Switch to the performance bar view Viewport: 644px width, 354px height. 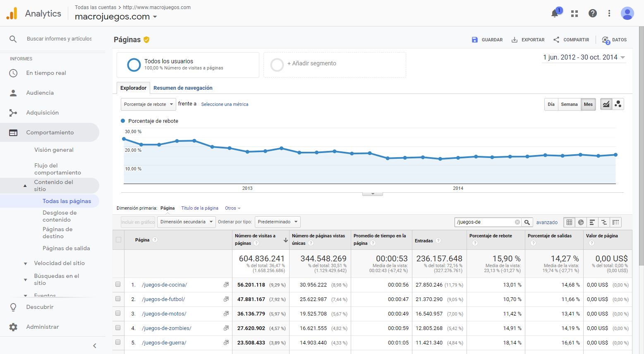[592, 222]
